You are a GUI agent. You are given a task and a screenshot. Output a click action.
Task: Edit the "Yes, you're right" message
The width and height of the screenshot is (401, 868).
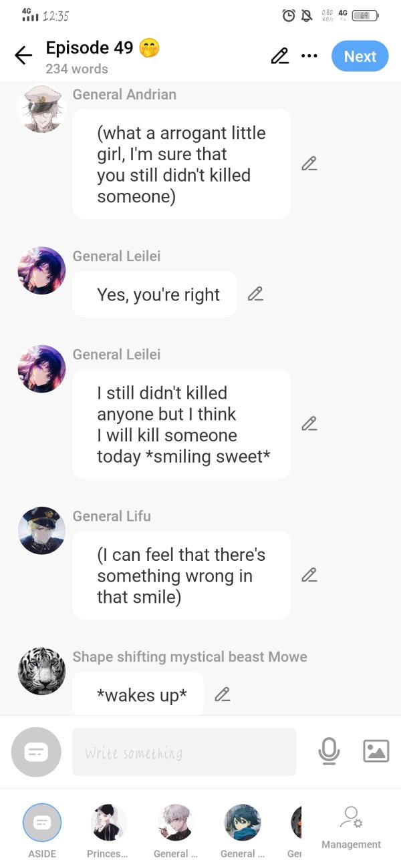[x=255, y=294]
